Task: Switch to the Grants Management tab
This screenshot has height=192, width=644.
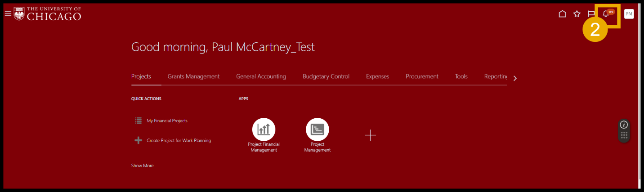Action: (x=193, y=76)
